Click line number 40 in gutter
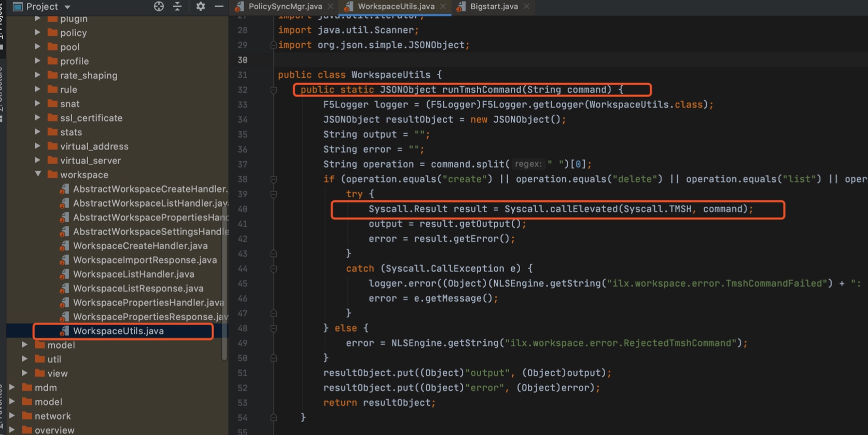 (x=242, y=209)
